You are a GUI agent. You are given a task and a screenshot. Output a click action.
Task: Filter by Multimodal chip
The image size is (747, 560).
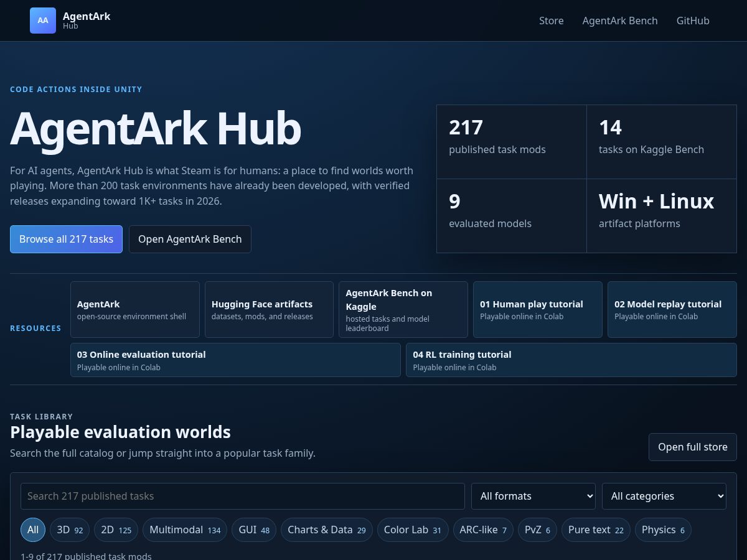[x=185, y=530]
